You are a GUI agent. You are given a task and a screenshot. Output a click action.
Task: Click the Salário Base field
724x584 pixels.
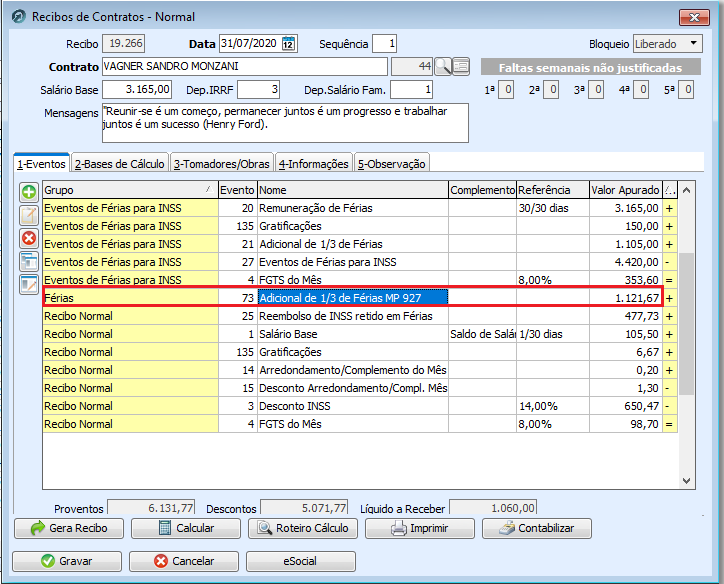[x=137, y=90]
